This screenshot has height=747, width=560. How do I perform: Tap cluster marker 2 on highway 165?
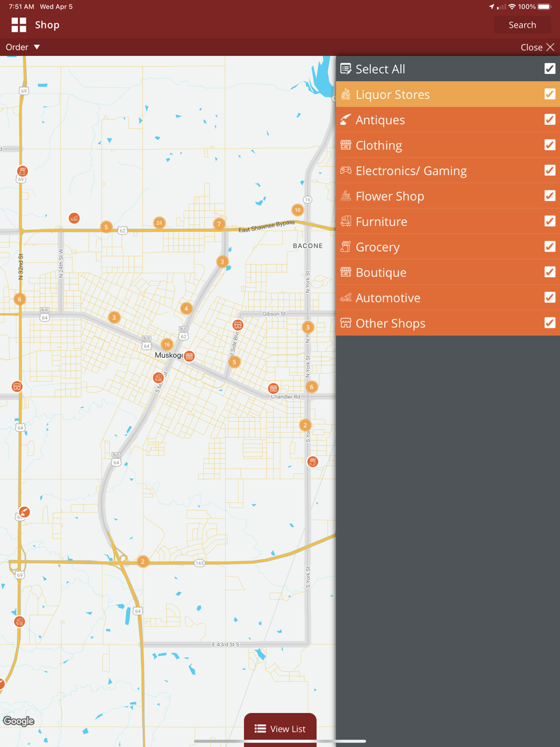[143, 561]
